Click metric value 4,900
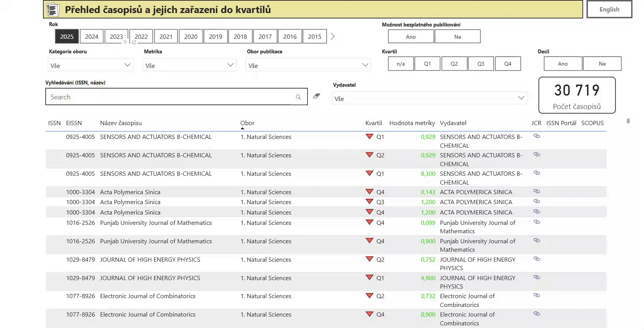 [428, 278]
